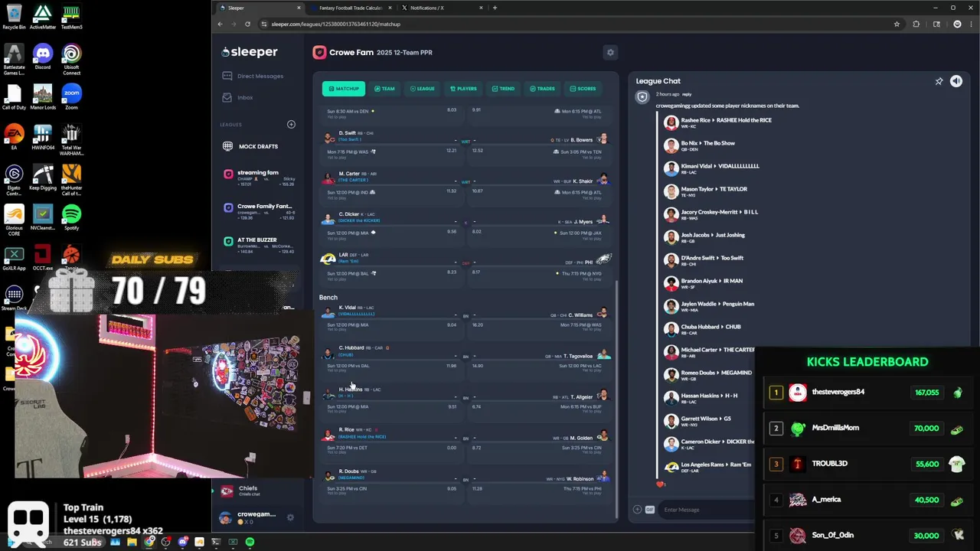
Task: Mute the League Chat sound icon
Action: click(956, 81)
